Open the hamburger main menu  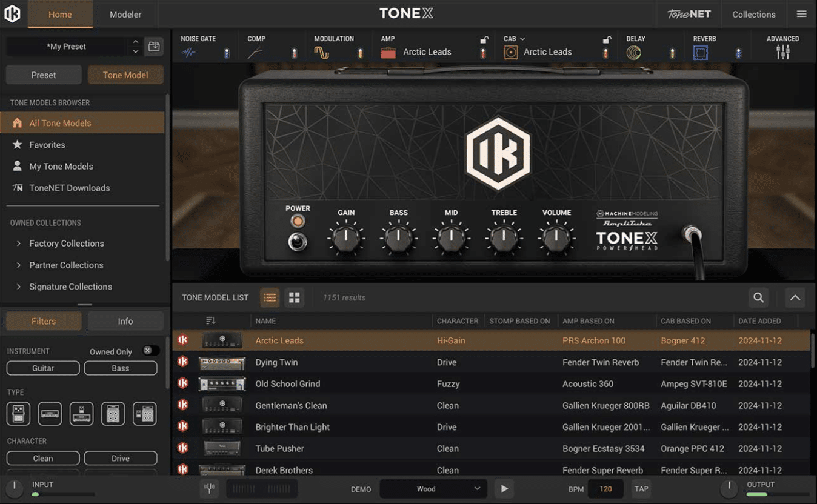(801, 14)
